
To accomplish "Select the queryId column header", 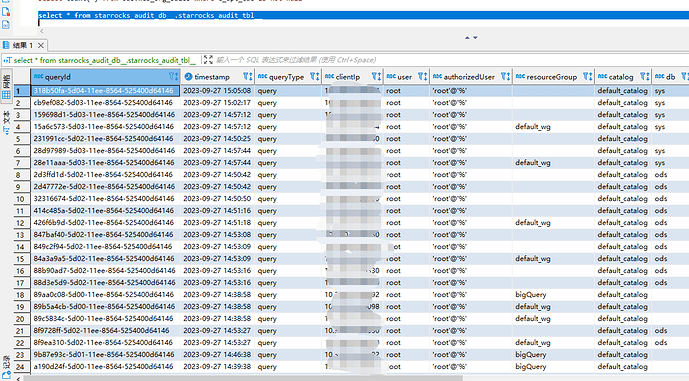I will pyautogui.click(x=105, y=76).
